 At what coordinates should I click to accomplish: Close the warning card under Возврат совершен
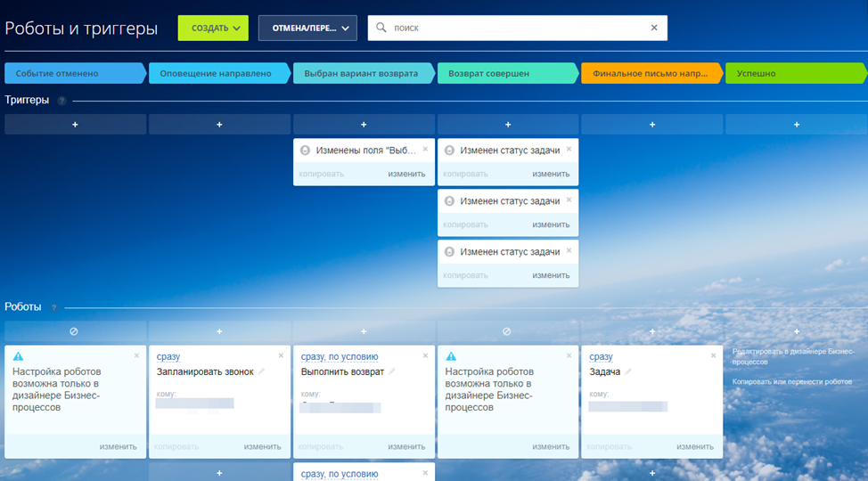click(x=569, y=355)
